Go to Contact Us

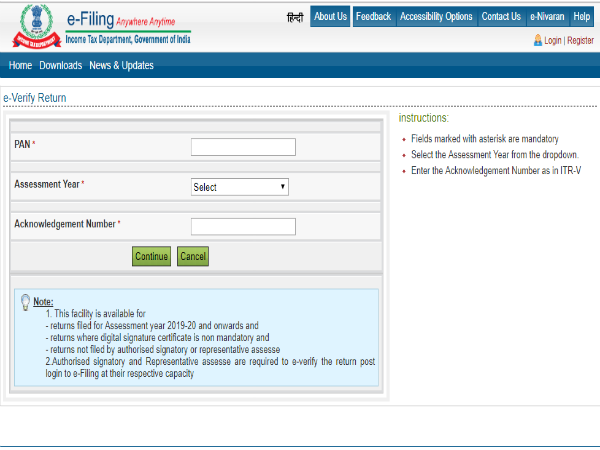coord(500,17)
